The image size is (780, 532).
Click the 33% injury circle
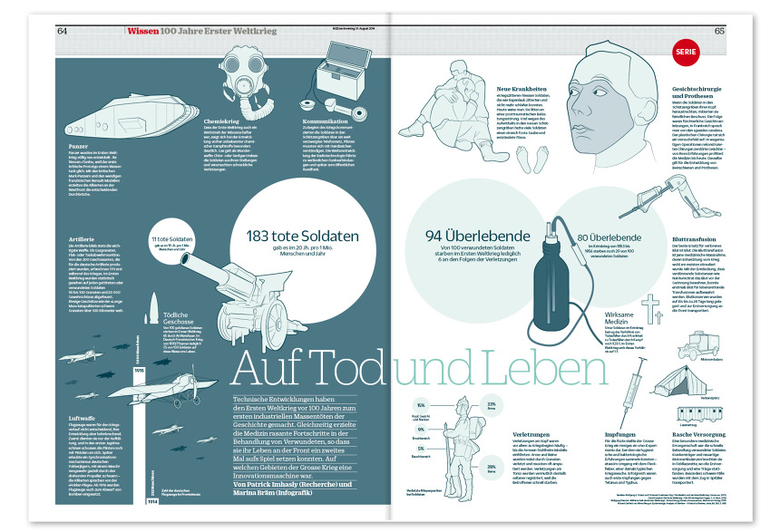(491, 405)
